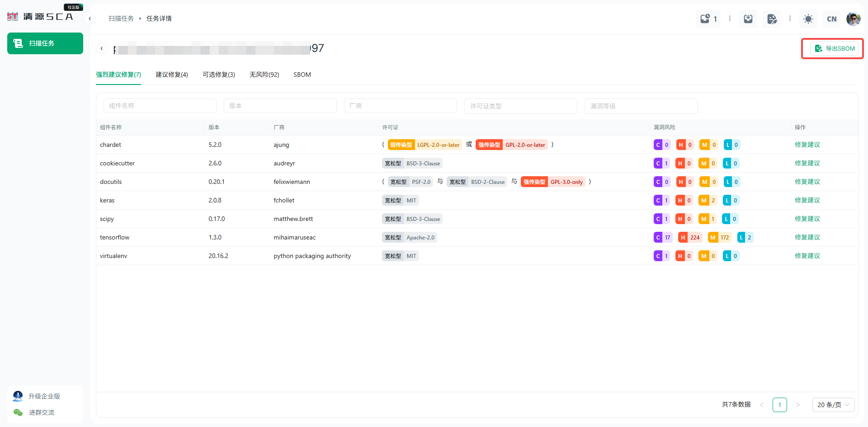This screenshot has height=427, width=868.
Task: Open the document with feather icon
Action: click(x=772, y=19)
